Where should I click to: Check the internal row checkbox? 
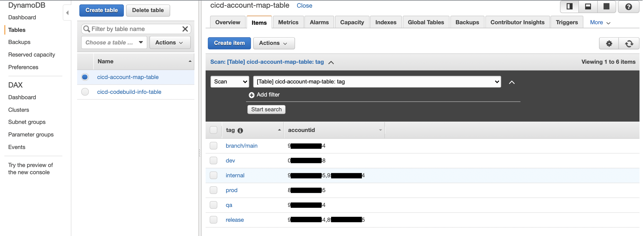pyautogui.click(x=214, y=175)
